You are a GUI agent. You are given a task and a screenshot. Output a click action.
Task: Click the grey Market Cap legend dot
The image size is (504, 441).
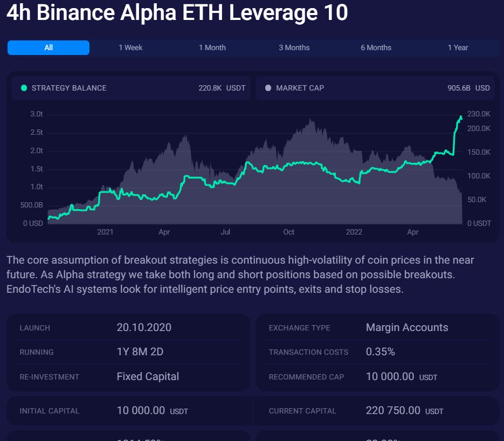268,88
